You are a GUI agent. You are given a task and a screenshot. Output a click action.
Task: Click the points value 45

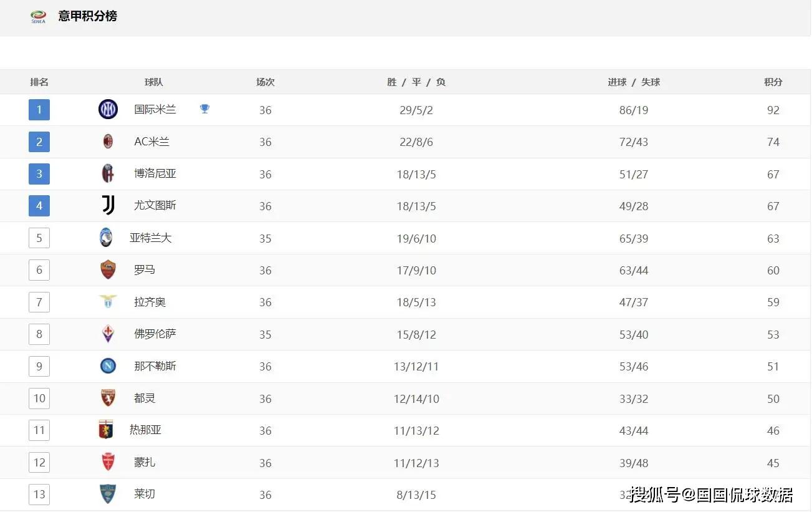(773, 463)
